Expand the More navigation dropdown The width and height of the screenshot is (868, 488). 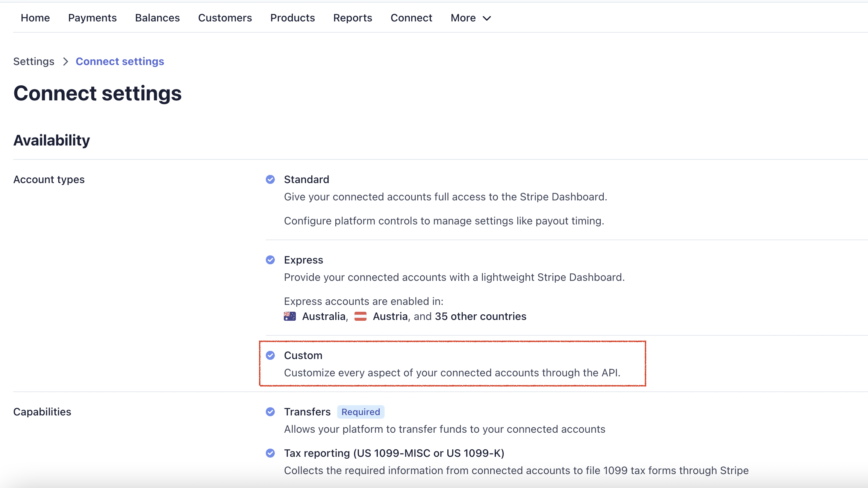463,18
